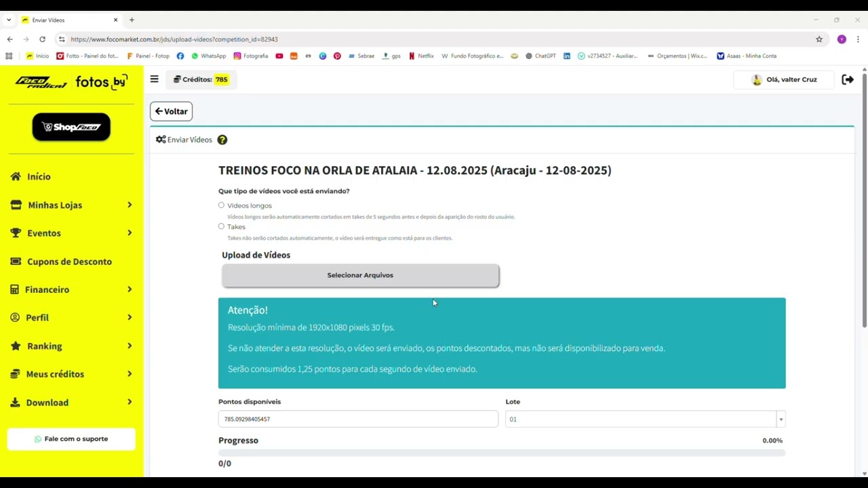
Task: Open a new browser tab
Action: 132,20
